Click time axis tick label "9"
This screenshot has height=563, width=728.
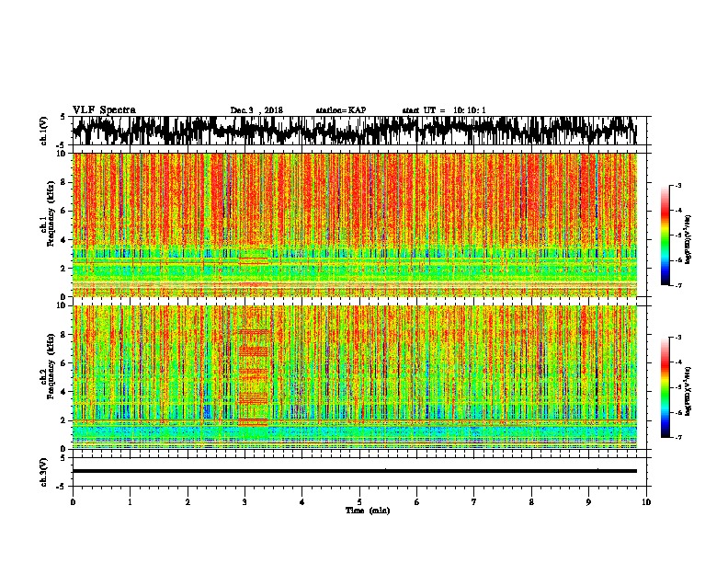tap(588, 502)
